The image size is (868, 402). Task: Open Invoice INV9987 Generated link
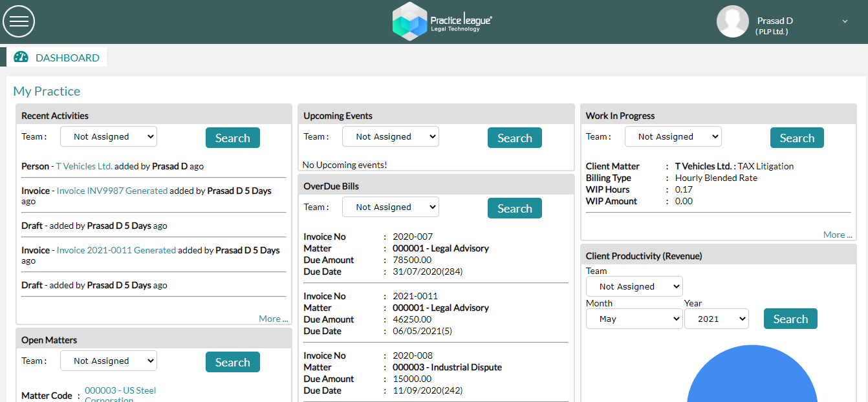click(x=112, y=191)
